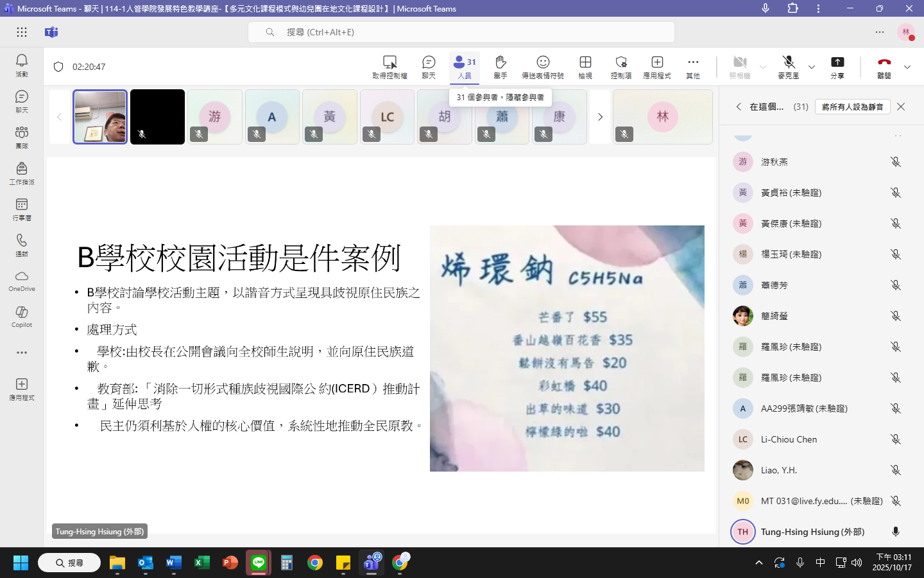The image size is (924, 578).
Task: Toggle the camera button
Action: point(740,62)
